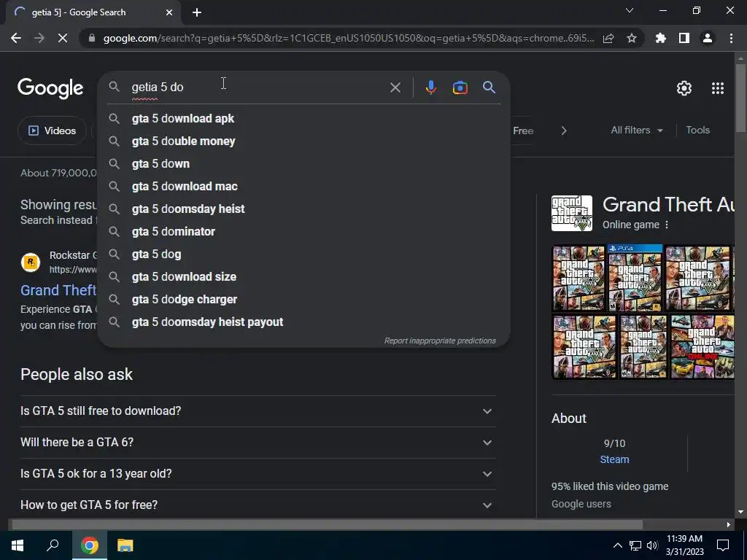This screenshot has height=560, width=747.
Task: Open Windows taskbar search
Action: (x=53, y=545)
